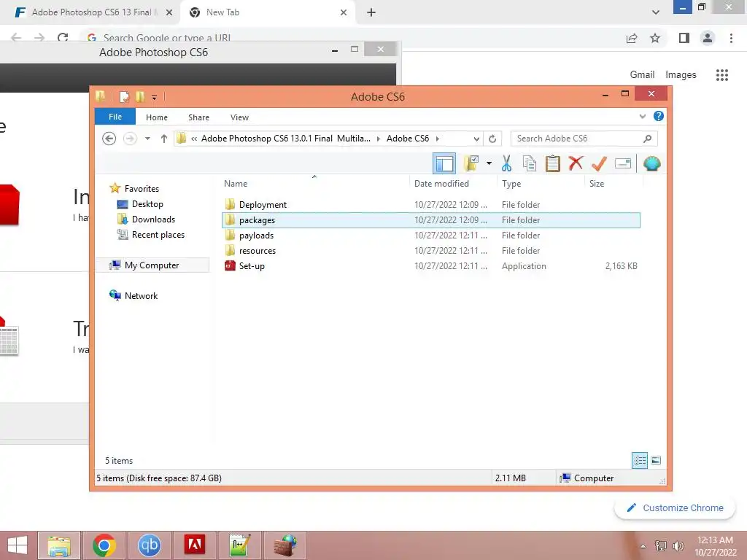The height and width of the screenshot is (560, 747).
Task: Open the recent locations dropdown arrow
Action: point(147,139)
